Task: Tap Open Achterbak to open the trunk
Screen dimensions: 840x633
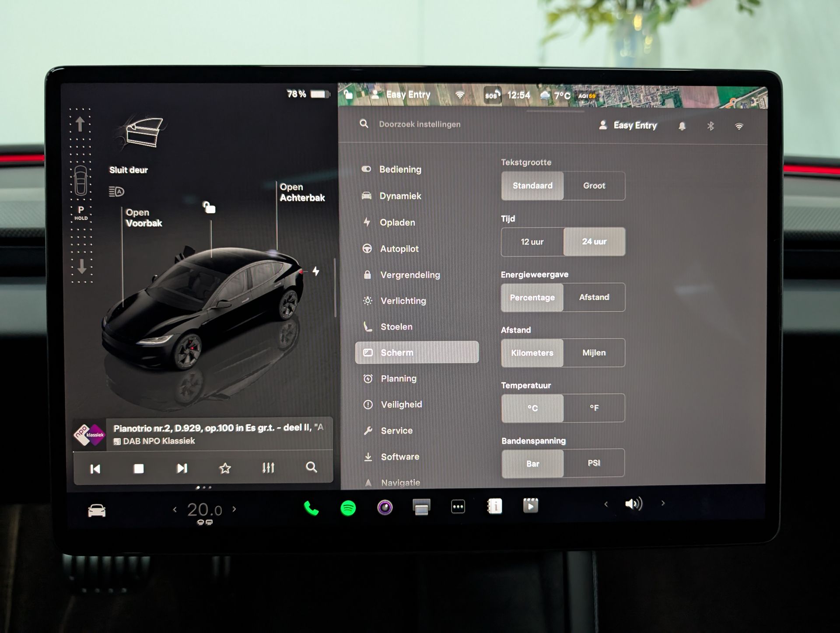Action: [x=302, y=192]
